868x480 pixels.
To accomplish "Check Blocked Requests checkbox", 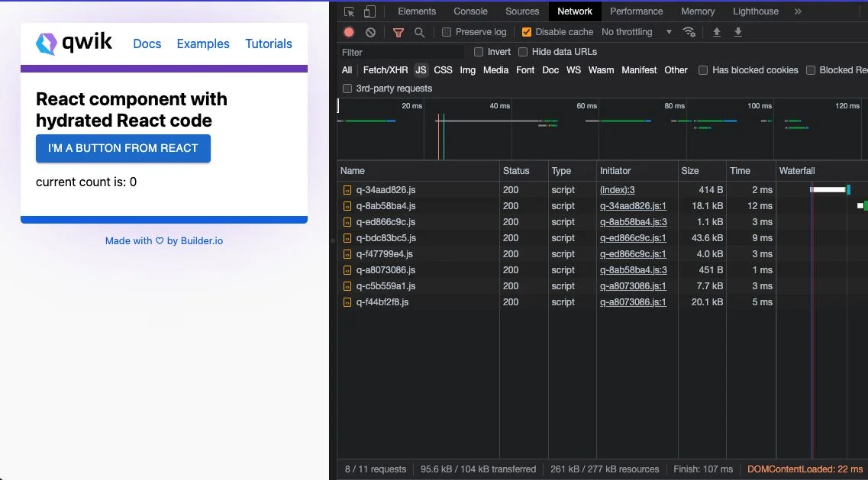I will [x=811, y=70].
